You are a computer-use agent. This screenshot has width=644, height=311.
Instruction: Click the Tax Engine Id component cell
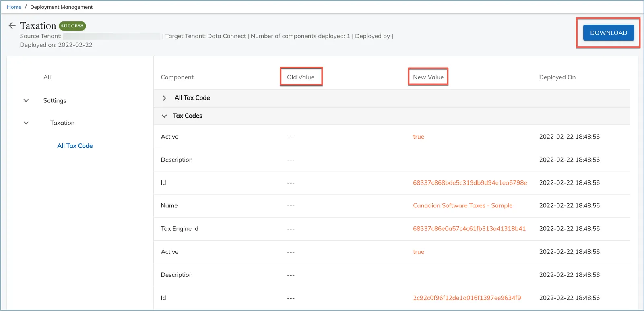[180, 229]
